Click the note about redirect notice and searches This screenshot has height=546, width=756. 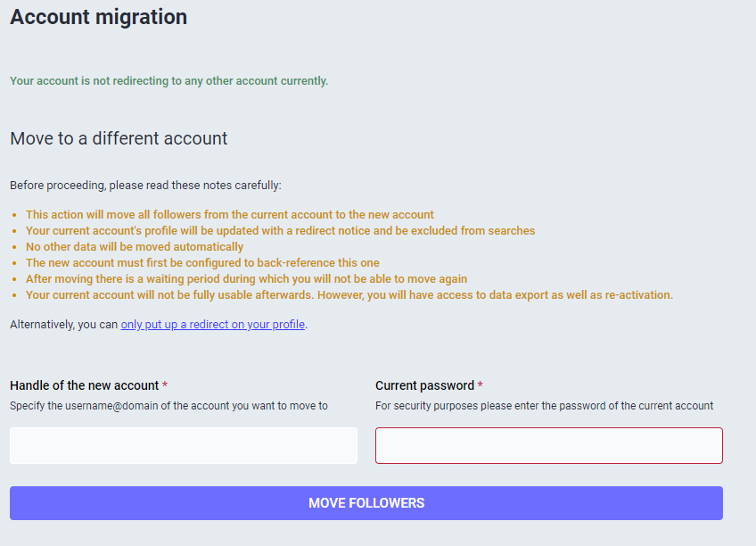[280, 230]
